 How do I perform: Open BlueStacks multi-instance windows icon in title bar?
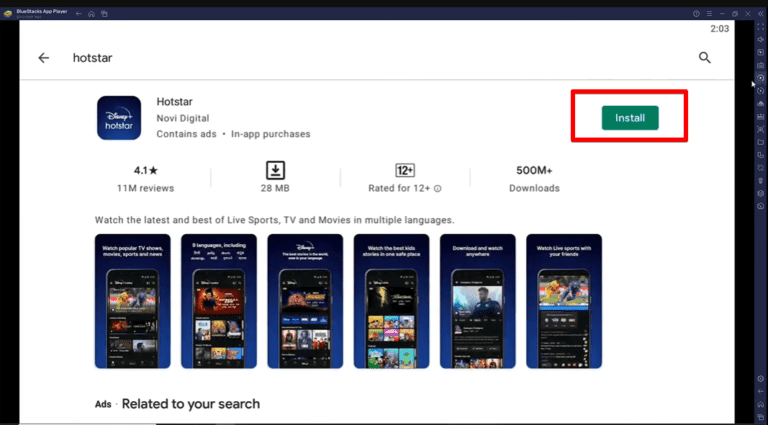(x=104, y=14)
